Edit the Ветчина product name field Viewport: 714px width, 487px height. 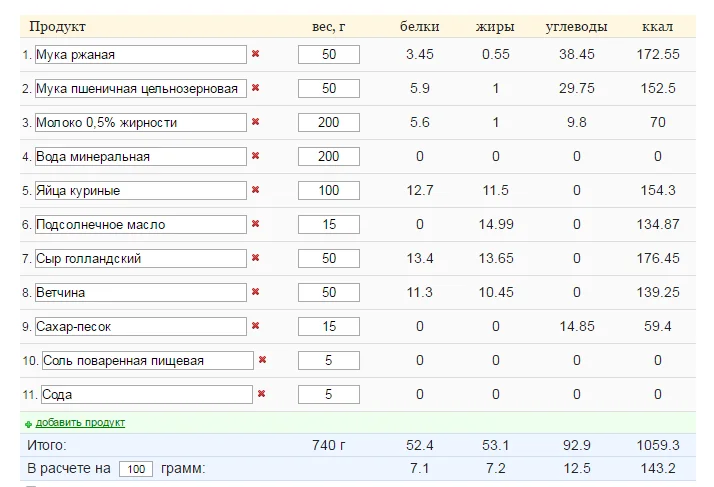[141, 292]
